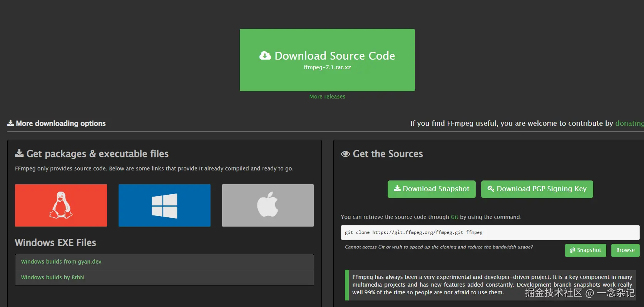This screenshot has width=644, height=307.
Task: Click download icon beside More downloading options
Action: click(x=10, y=123)
